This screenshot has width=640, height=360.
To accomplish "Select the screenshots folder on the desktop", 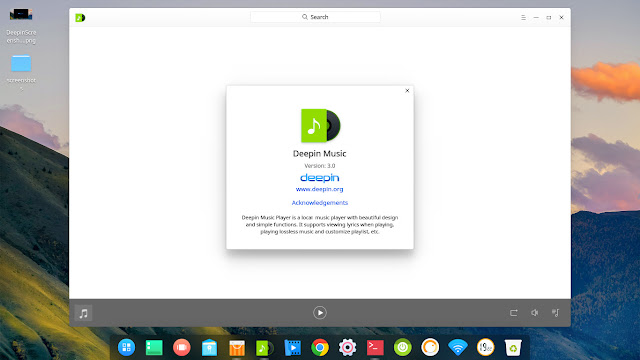I will pyautogui.click(x=21, y=73).
